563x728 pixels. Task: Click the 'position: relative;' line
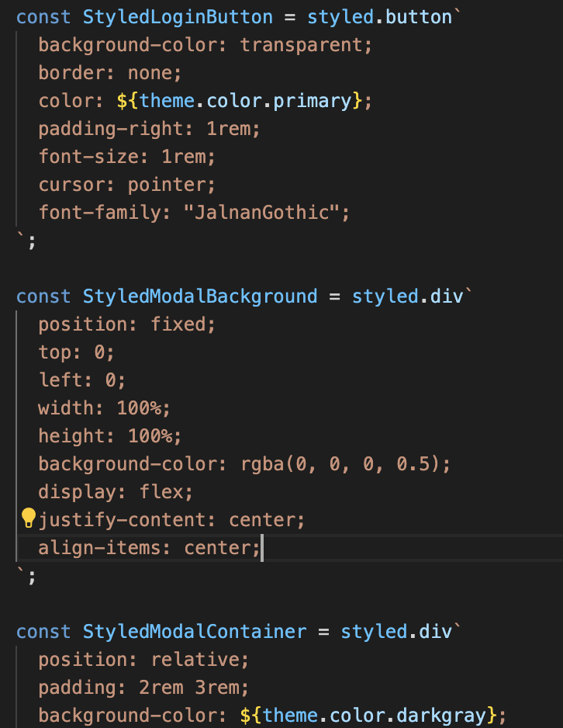click(x=143, y=660)
